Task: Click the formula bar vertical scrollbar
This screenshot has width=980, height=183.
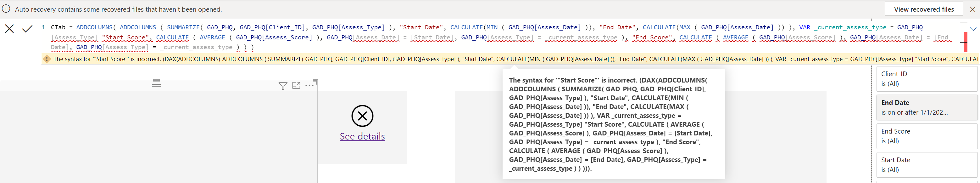Action: coord(965,42)
